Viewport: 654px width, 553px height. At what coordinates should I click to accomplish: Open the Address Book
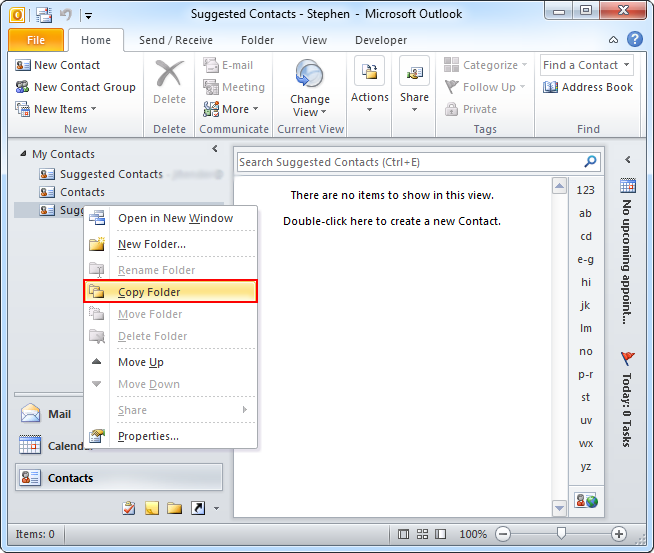588,87
